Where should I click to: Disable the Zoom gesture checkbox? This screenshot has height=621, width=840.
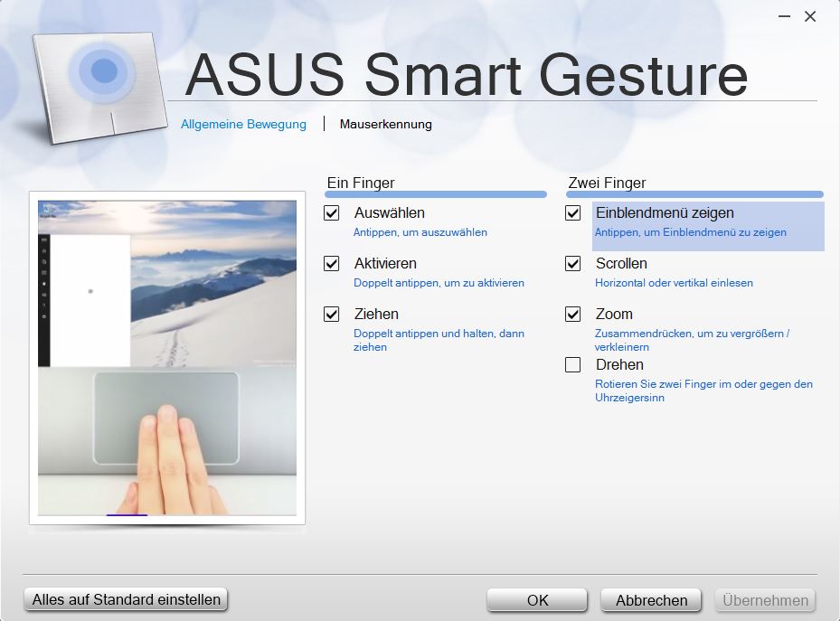[572, 314]
